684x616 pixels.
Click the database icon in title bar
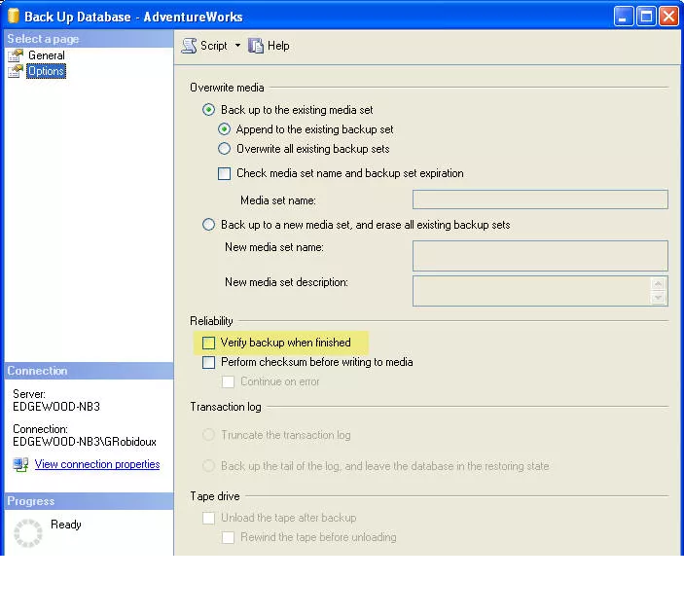point(13,17)
